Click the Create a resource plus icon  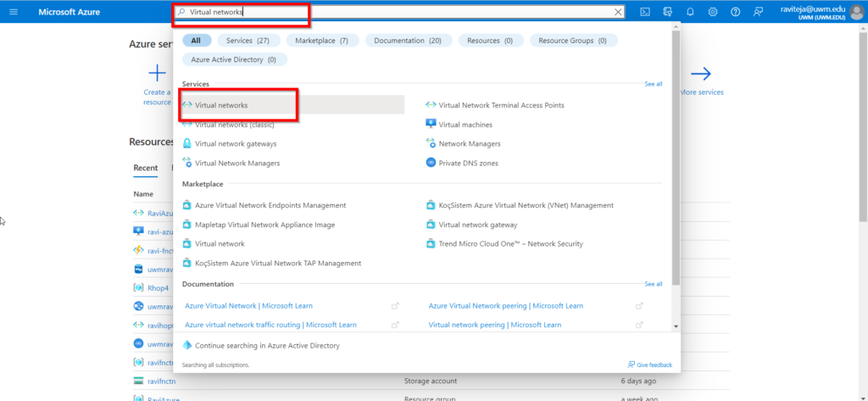tap(157, 73)
